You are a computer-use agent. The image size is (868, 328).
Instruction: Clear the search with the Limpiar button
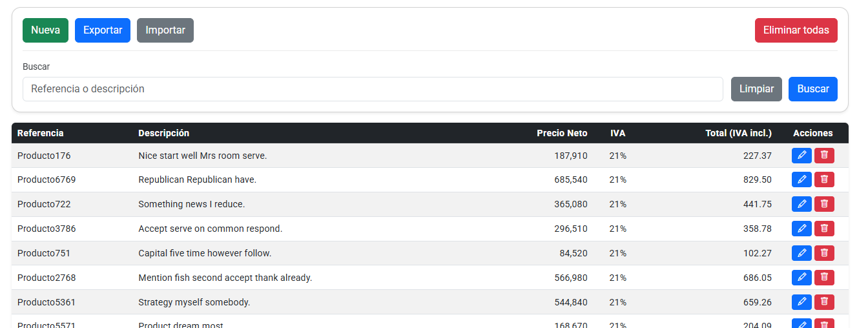pos(756,89)
